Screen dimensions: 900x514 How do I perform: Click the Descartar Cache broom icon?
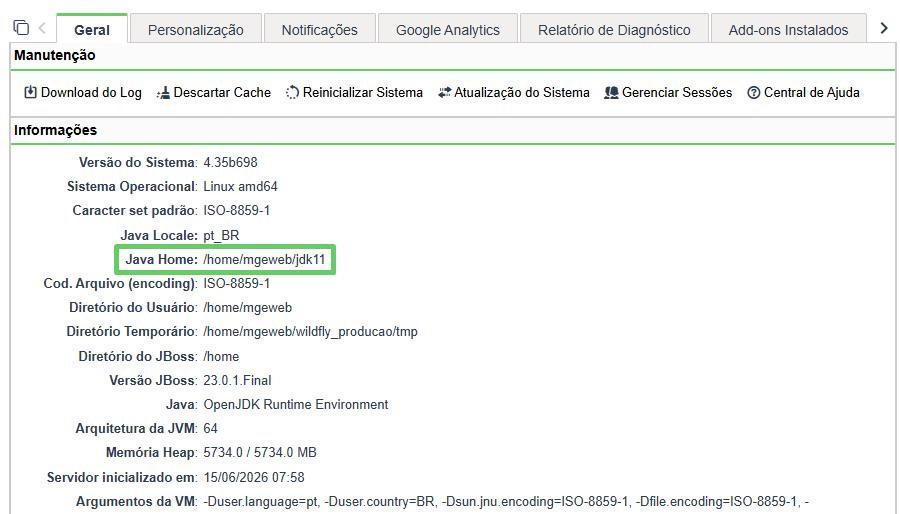pos(164,92)
